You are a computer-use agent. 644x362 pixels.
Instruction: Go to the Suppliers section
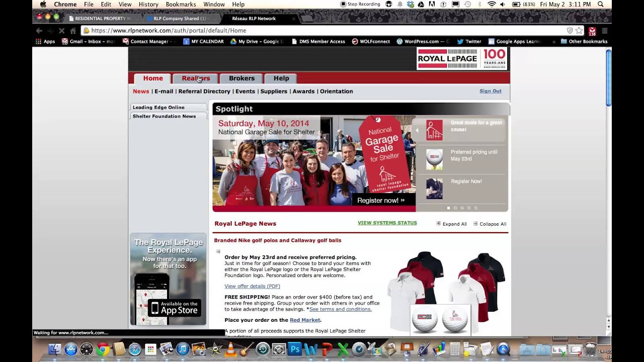(274, 92)
